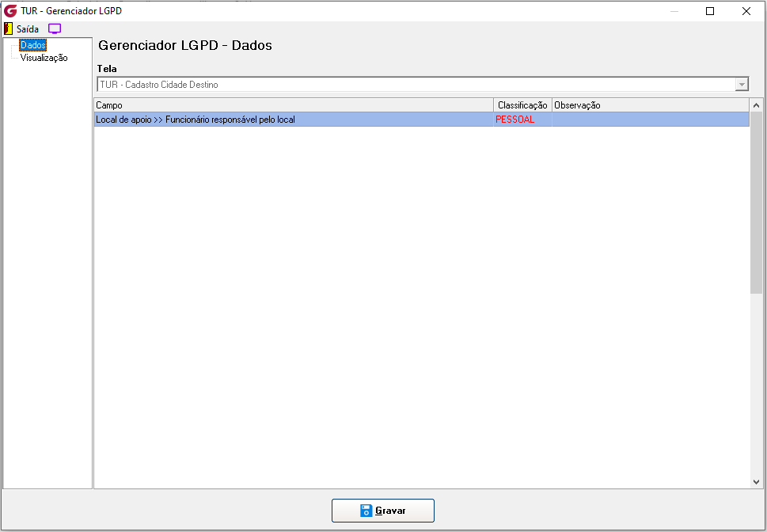767x532 pixels.
Task: Click the vertical scrollbar thumb of grid
Action: 756,203
